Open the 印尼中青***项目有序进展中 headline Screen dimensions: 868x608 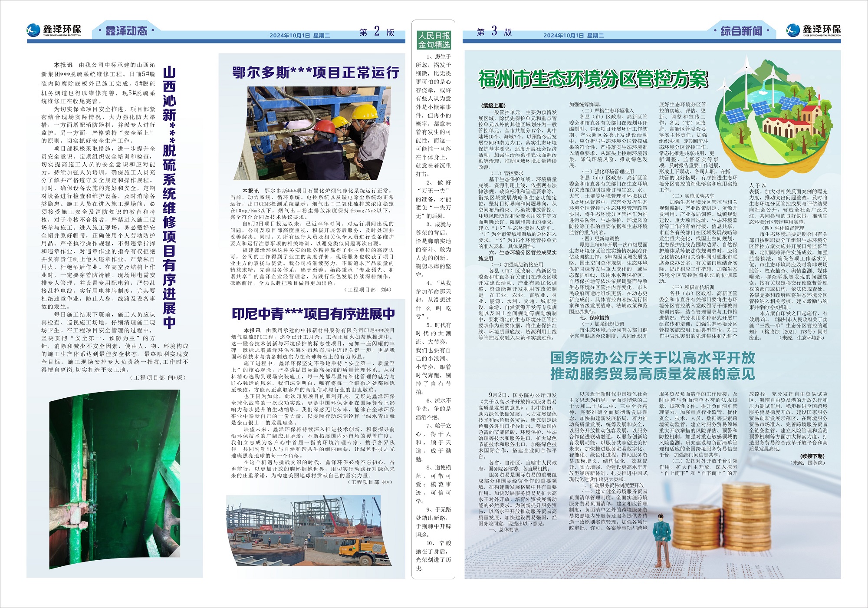(313, 314)
